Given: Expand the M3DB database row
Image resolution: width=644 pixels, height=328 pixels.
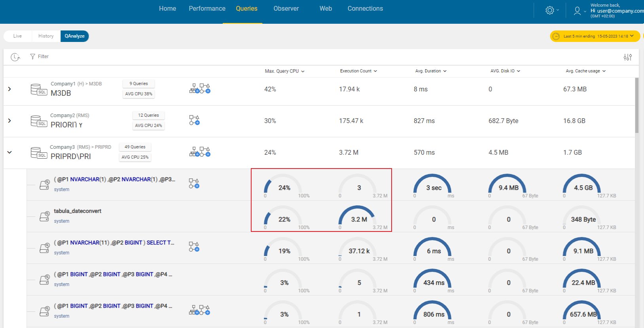Looking at the screenshot, I should (9, 89).
